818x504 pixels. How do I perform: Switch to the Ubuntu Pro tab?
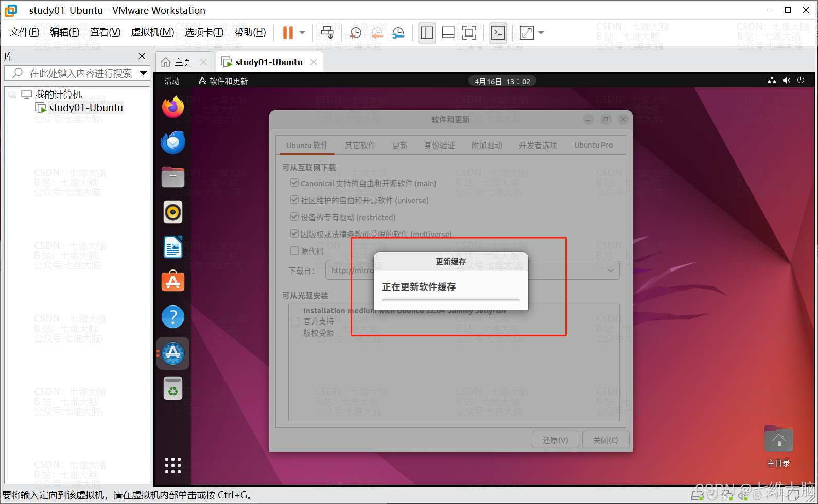tap(594, 146)
